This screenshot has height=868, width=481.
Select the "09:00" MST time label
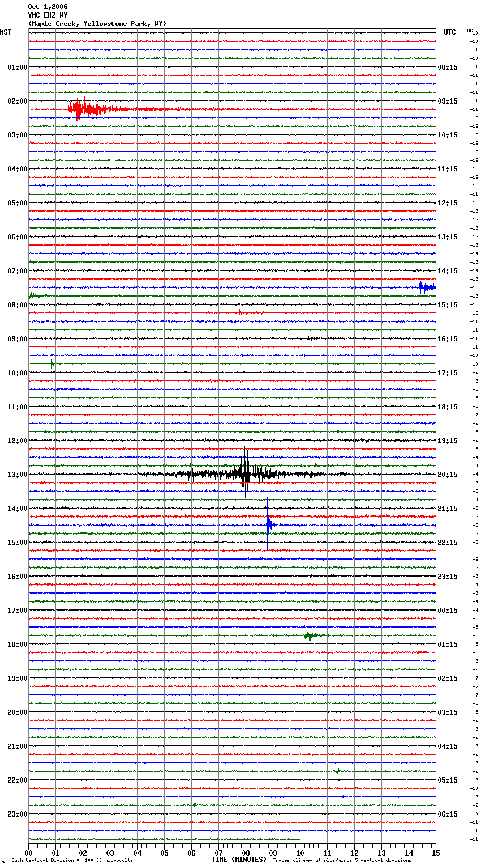point(18,339)
